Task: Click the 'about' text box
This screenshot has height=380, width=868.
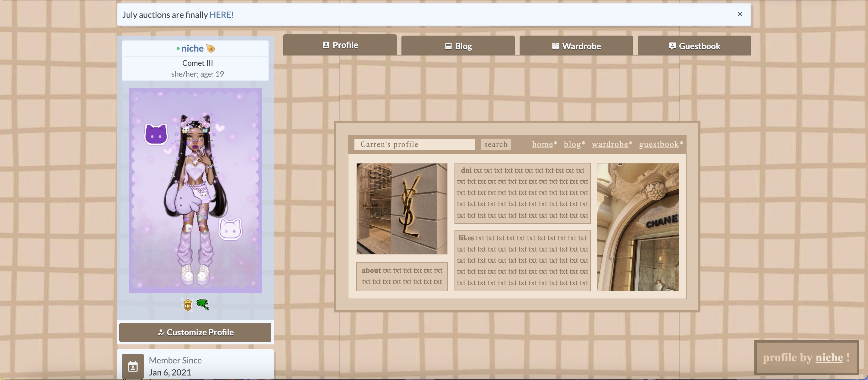Action: point(402,277)
